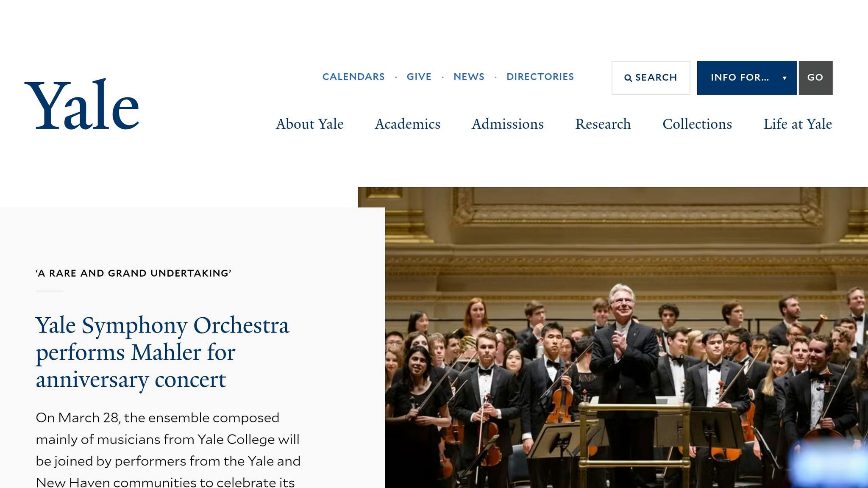The height and width of the screenshot is (488, 868).
Task: Open the Academics menu item
Action: pos(408,124)
